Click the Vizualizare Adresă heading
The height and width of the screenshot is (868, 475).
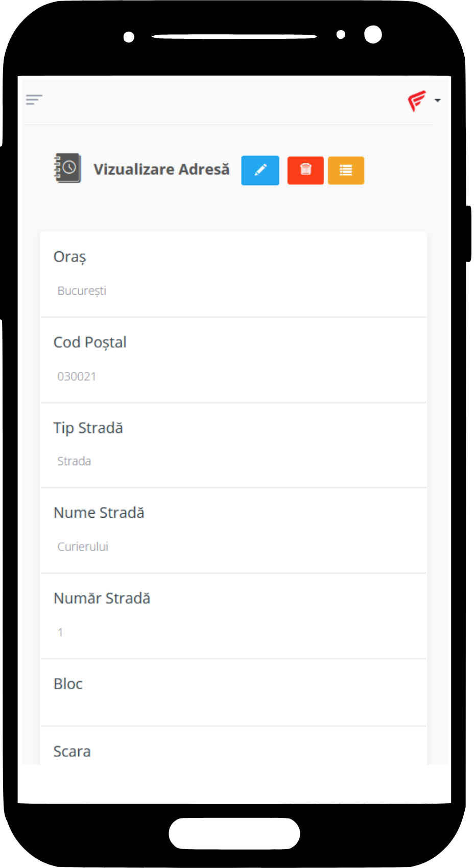[x=161, y=169]
